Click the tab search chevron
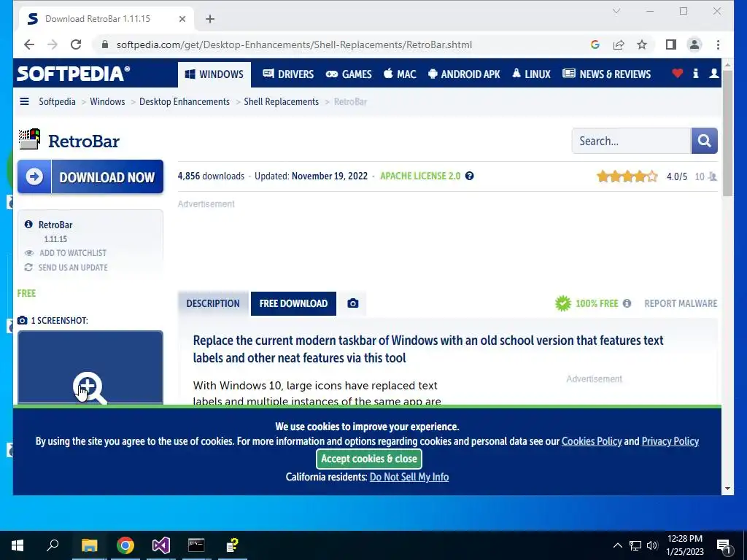This screenshot has width=747, height=560. pos(616,11)
